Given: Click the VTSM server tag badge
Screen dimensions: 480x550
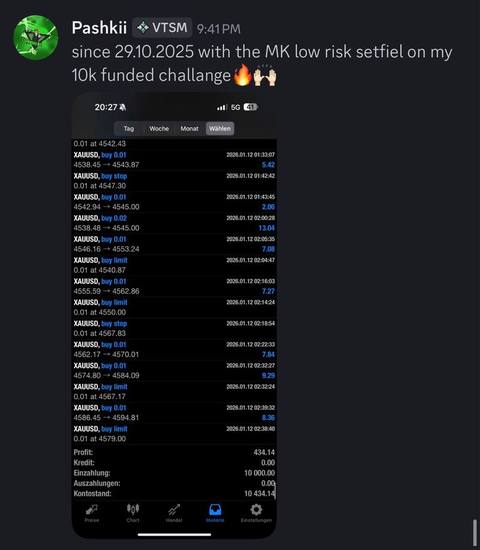Looking at the screenshot, I should (x=162, y=27).
